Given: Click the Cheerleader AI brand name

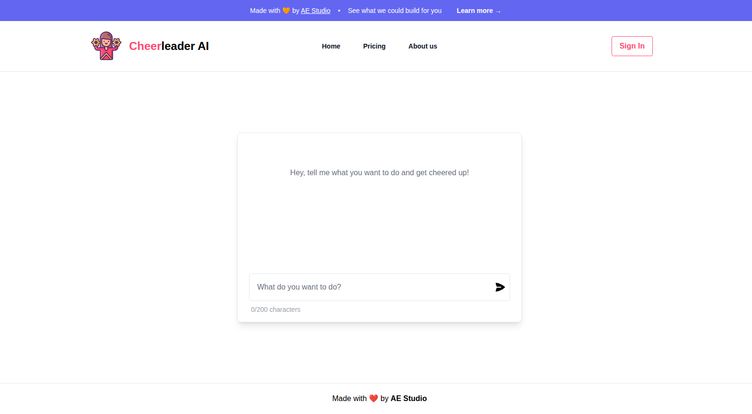Looking at the screenshot, I should 169,46.
